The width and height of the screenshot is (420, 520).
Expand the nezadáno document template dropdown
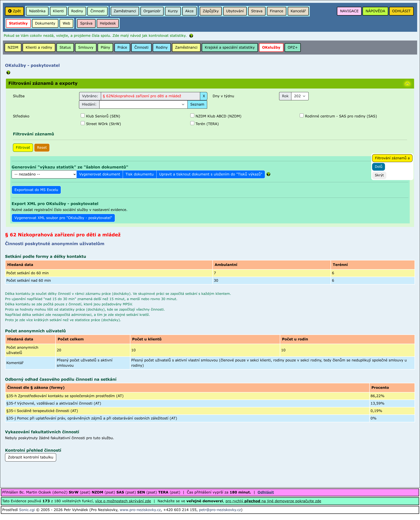coord(44,174)
